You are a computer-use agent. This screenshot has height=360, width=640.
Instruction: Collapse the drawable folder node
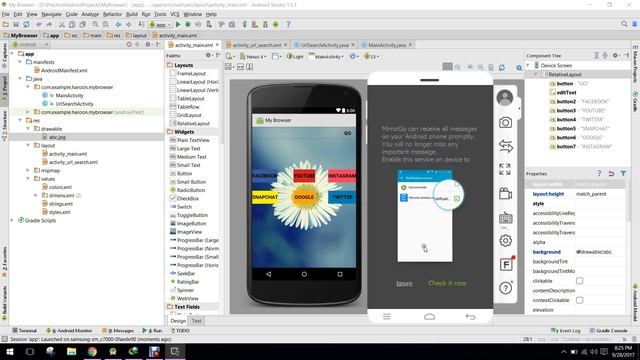(x=28, y=129)
